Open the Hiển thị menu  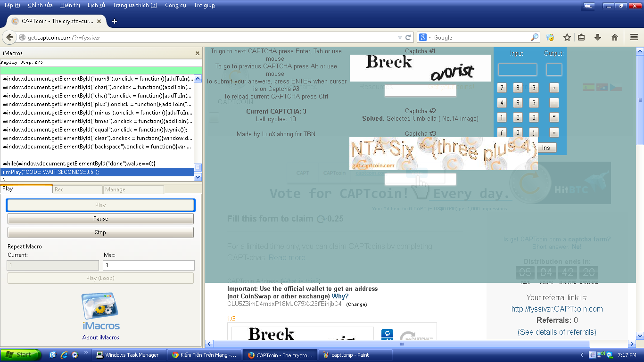coord(70,6)
